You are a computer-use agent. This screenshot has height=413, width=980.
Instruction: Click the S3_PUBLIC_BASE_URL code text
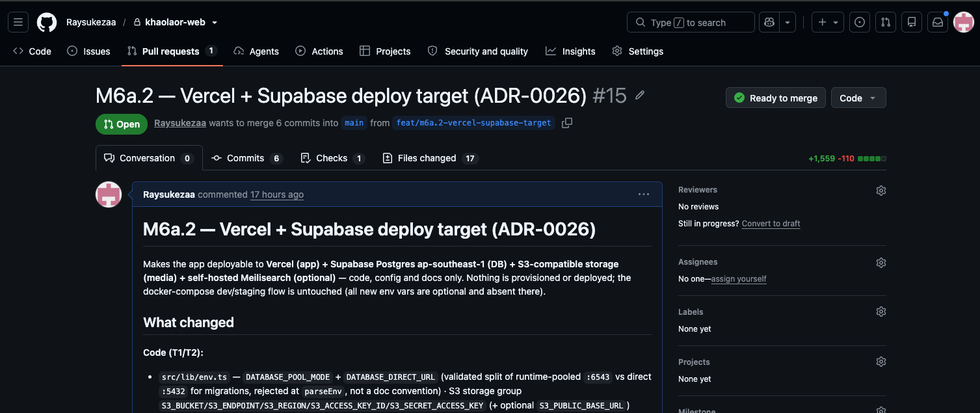[582, 406]
